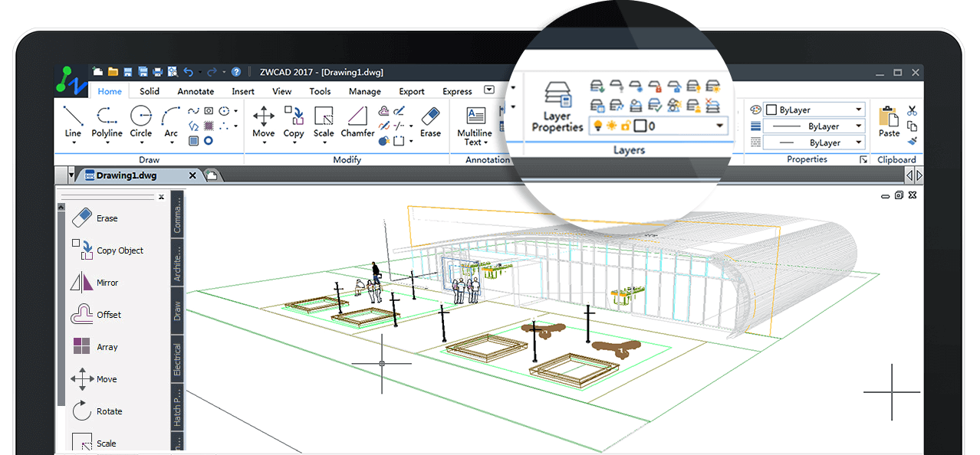
Task: Click the Undo arrow in quick access toolbar
Action: click(x=189, y=72)
